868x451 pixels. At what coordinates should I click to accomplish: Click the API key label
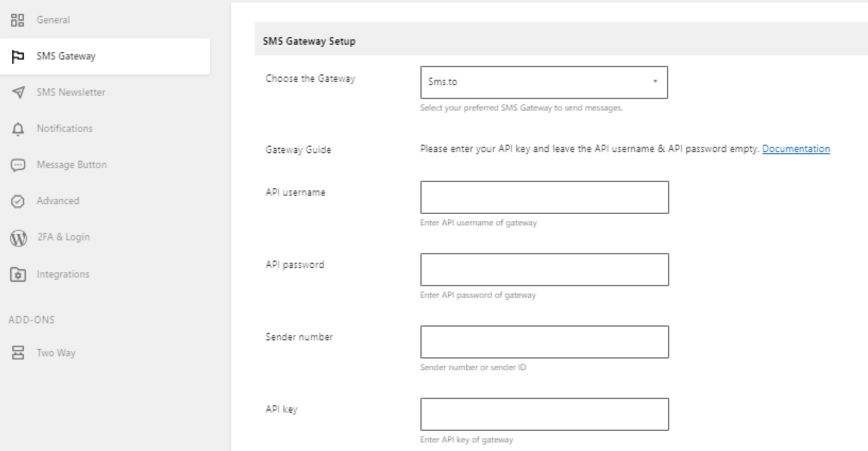281,410
